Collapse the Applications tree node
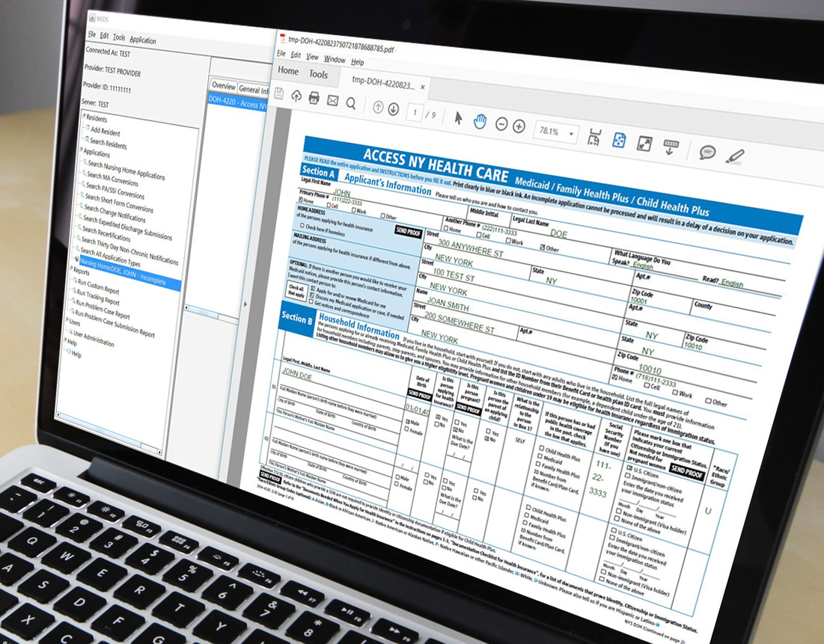Screen dimensions: 824x644 coord(82,150)
